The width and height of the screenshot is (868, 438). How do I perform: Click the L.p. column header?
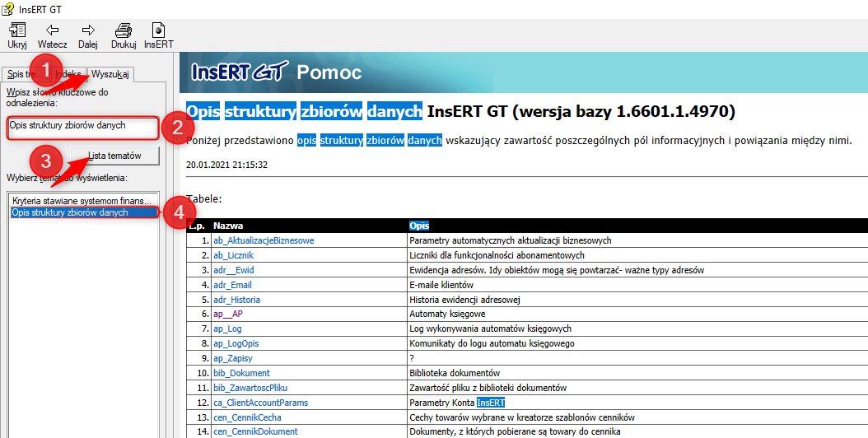197,226
